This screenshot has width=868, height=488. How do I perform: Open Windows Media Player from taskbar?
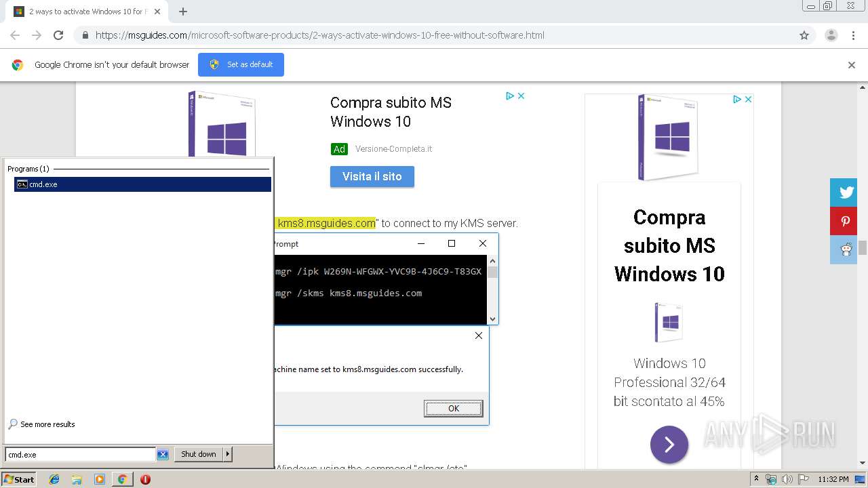[100, 479]
